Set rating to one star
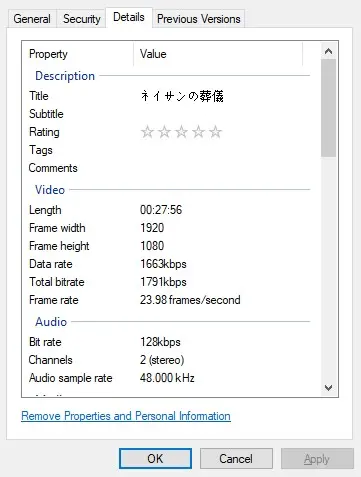Viewport: 361px width, 477px height. pos(147,132)
